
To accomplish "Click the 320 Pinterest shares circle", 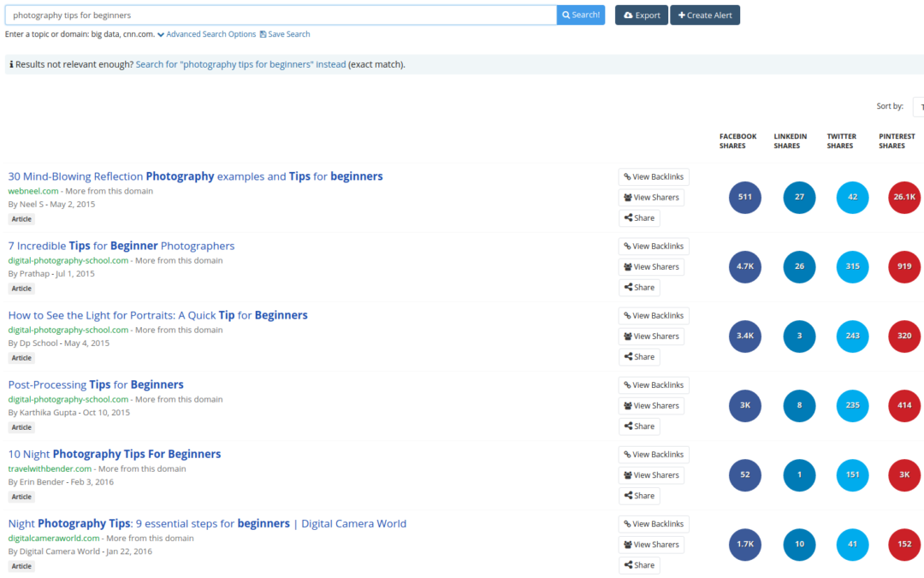I will tap(904, 337).
